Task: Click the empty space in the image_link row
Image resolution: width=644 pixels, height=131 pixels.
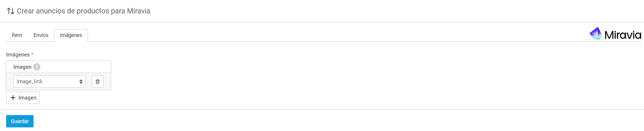Action: point(107,81)
